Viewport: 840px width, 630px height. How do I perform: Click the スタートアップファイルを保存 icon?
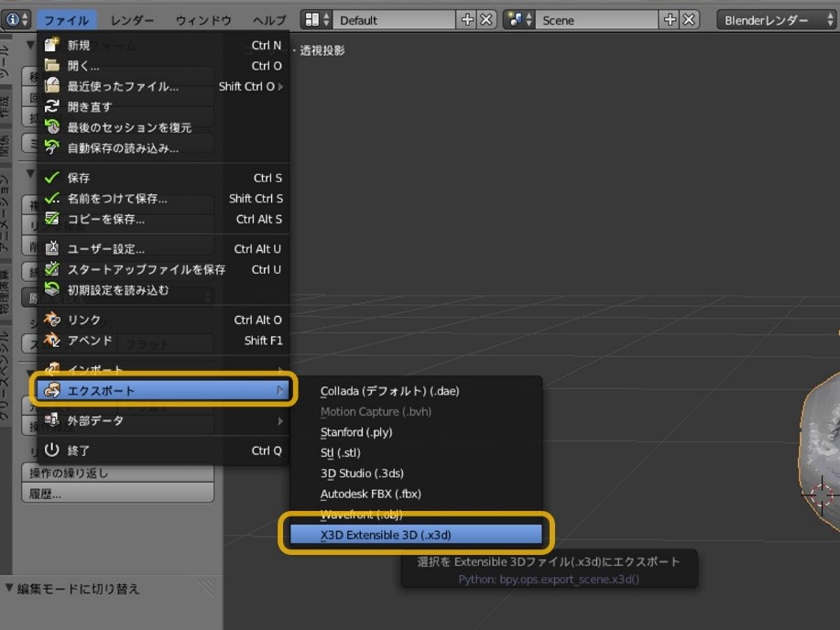(x=51, y=269)
